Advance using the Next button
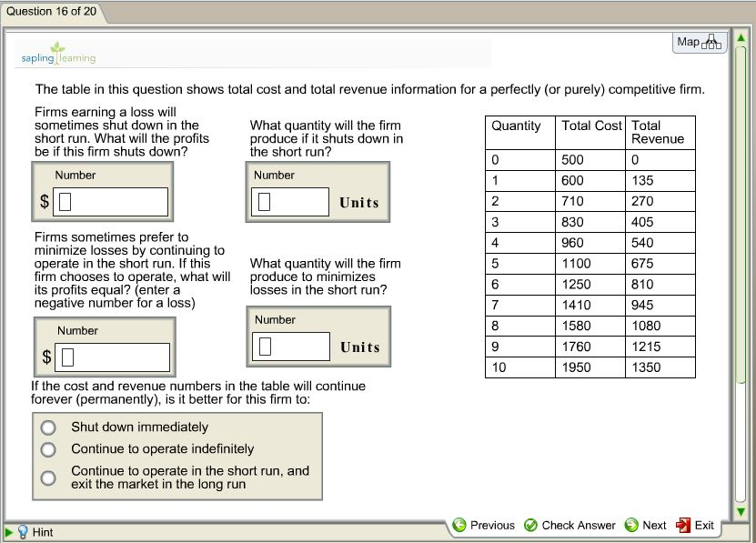 [645, 525]
